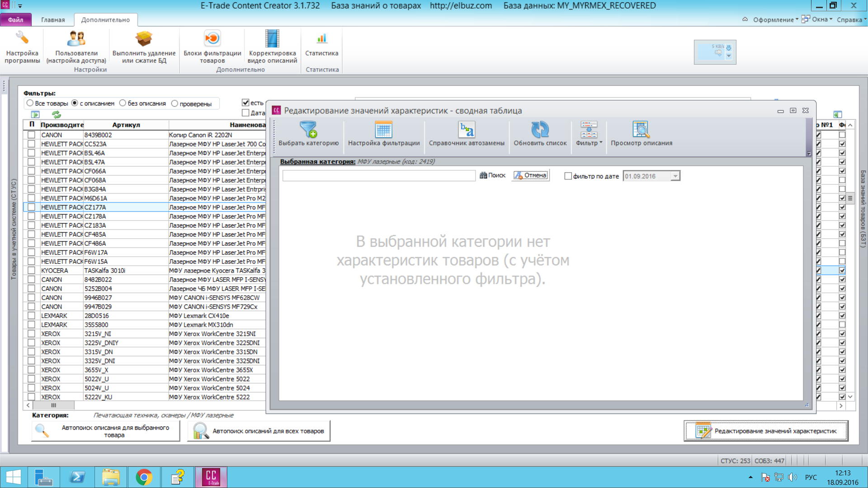Expand the dialog toolbar overflow arrow
Image resolution: width=868 pixels, height=488 pixels.
point(809,154)
